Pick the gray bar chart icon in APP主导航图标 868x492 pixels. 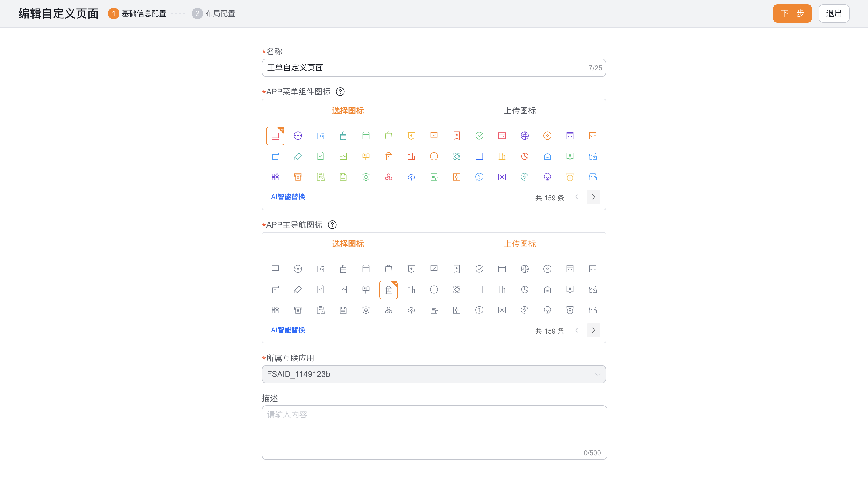click(411, 290)
